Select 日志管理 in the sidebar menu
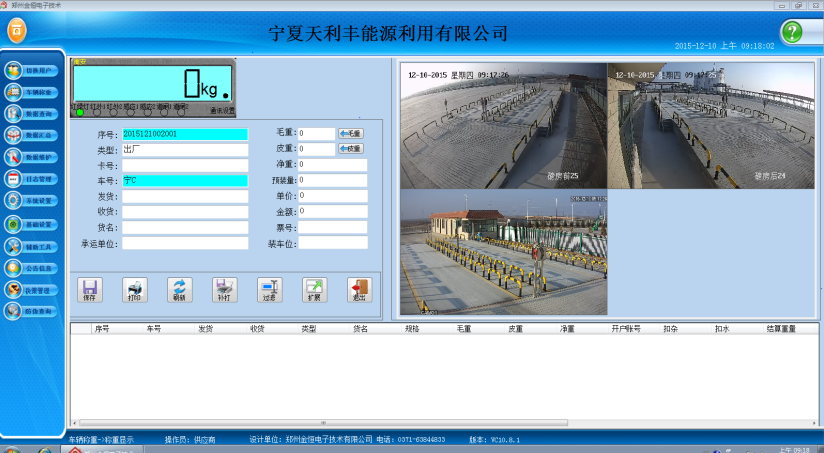 33,179
